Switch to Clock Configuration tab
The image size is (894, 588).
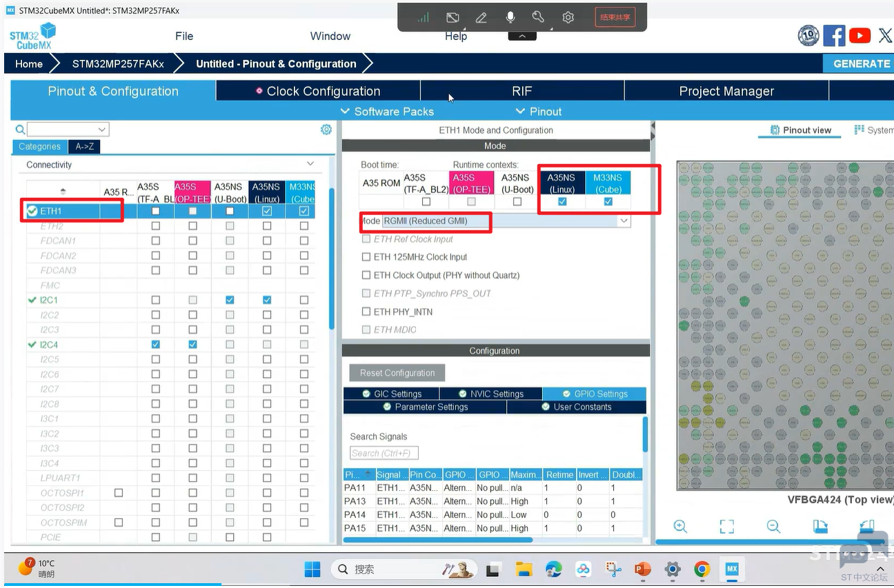pos(318,91)
